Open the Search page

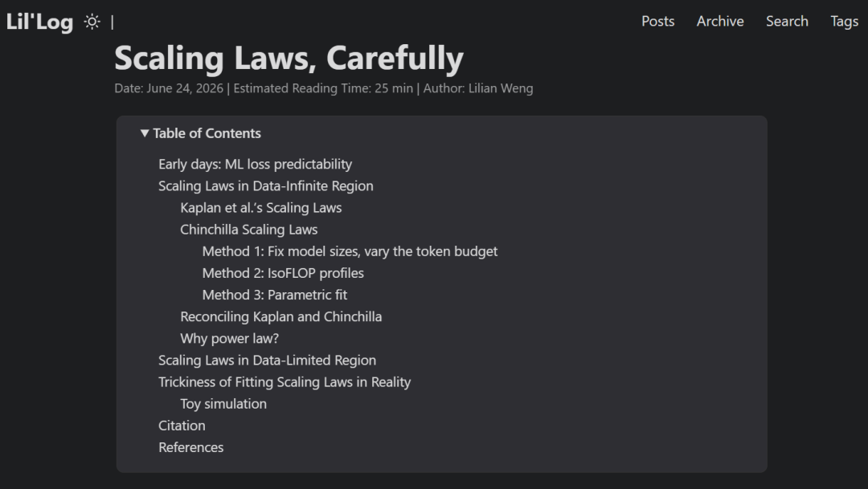[787, 21]
